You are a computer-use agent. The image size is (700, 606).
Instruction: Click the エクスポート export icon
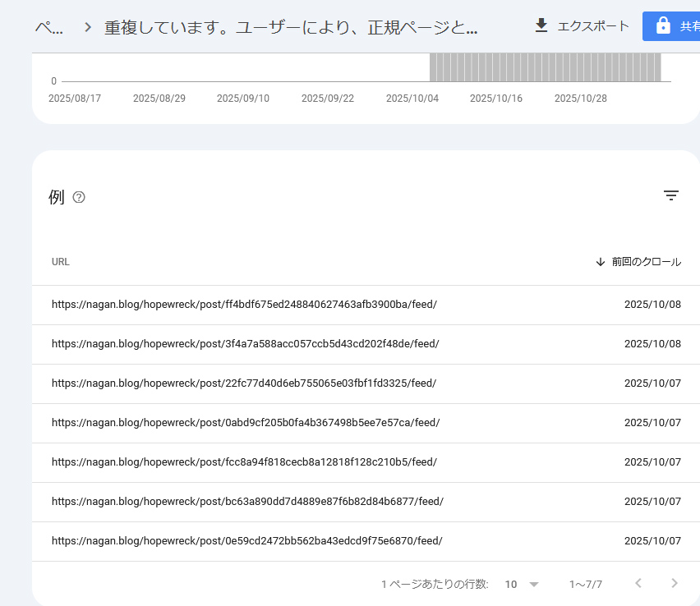tap(541, 25)
